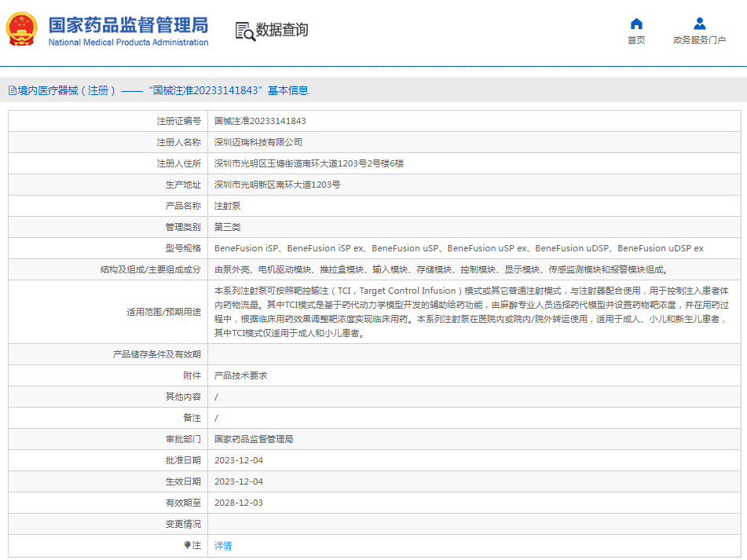Click the 产品储存条件及有效期 label cell
Viewport: 747px width, 560px height.
pos(108,354)
